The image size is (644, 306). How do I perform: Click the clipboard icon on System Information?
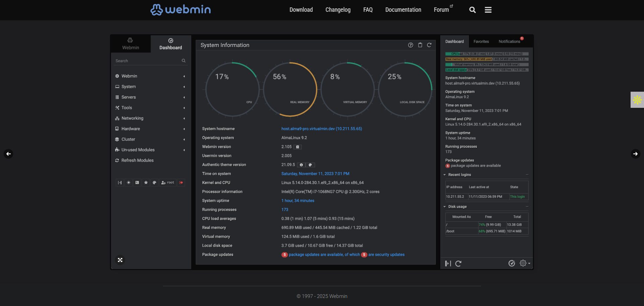420,45
